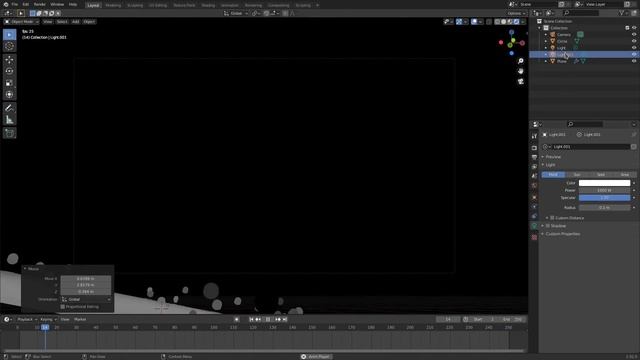Open the outliner filter funnel
The height and width of the screenshot is (360, 640).
[622, 13]
